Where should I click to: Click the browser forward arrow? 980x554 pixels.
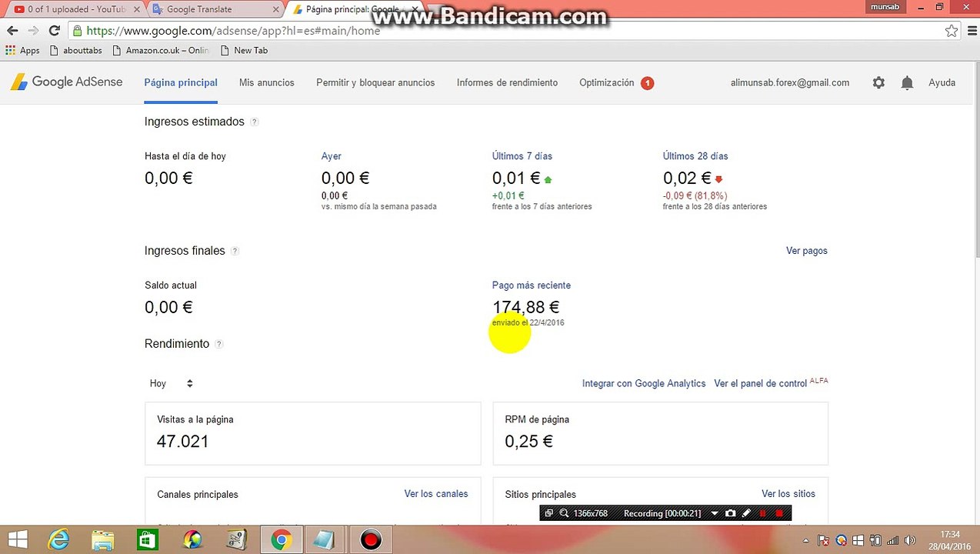point(33,31)
